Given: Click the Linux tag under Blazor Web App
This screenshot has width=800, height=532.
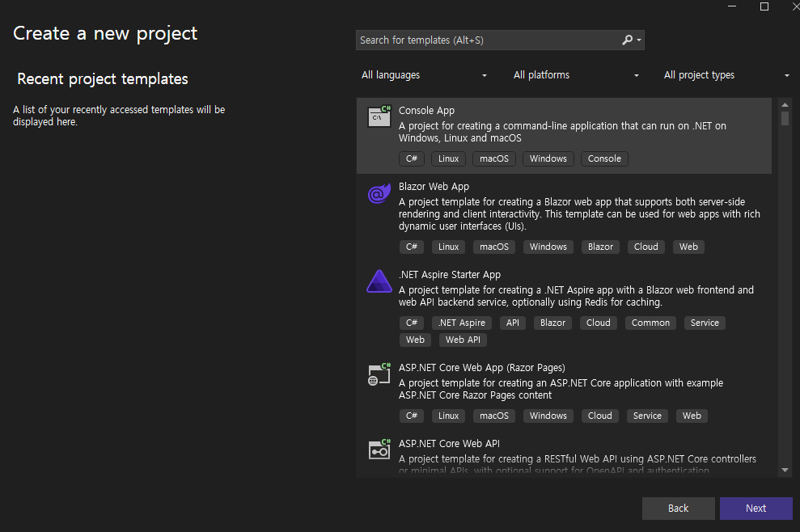Looking at the screenshot, I should [448, 247].
